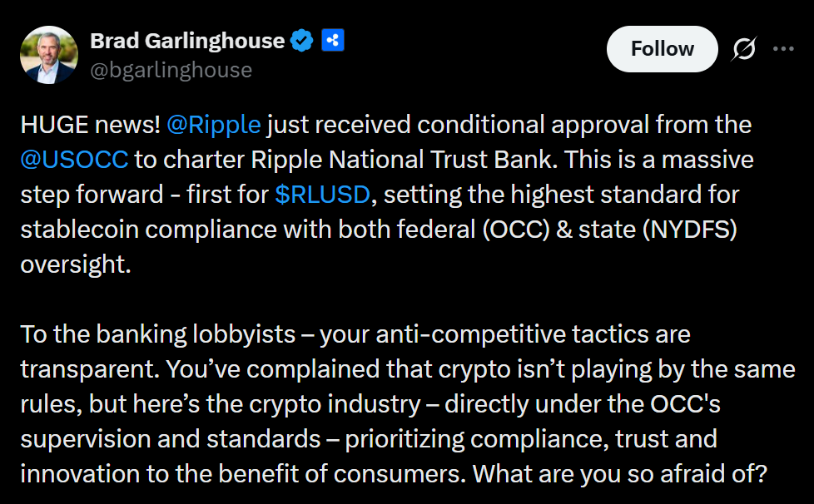Click the Brad Garlinghouse display name

pos(186,41)
